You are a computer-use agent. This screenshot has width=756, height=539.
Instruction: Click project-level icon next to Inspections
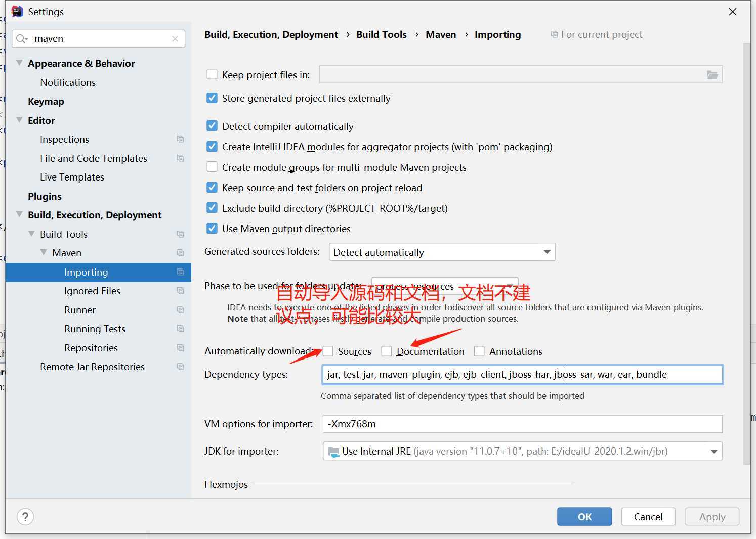click(180, 139)
